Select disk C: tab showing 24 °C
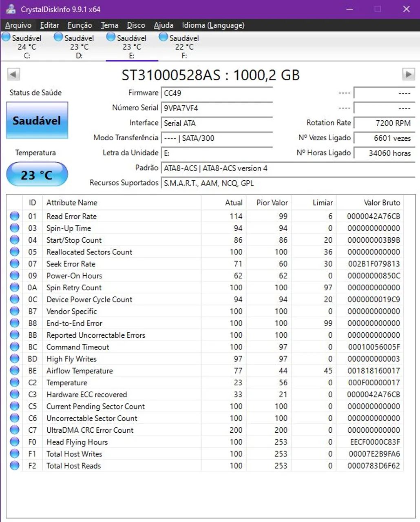This screenshot has height=522, width=420. pyautogui.click(x=27, y=46)
